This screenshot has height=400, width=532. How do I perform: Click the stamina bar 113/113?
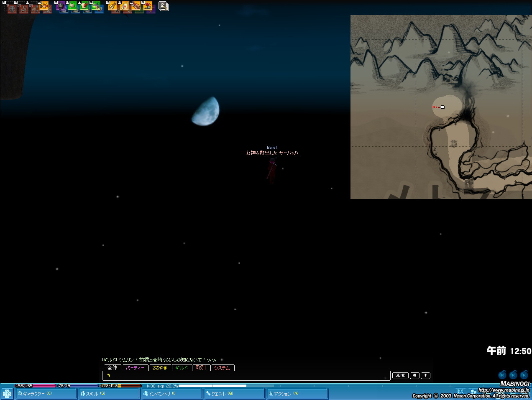[121, 386]
